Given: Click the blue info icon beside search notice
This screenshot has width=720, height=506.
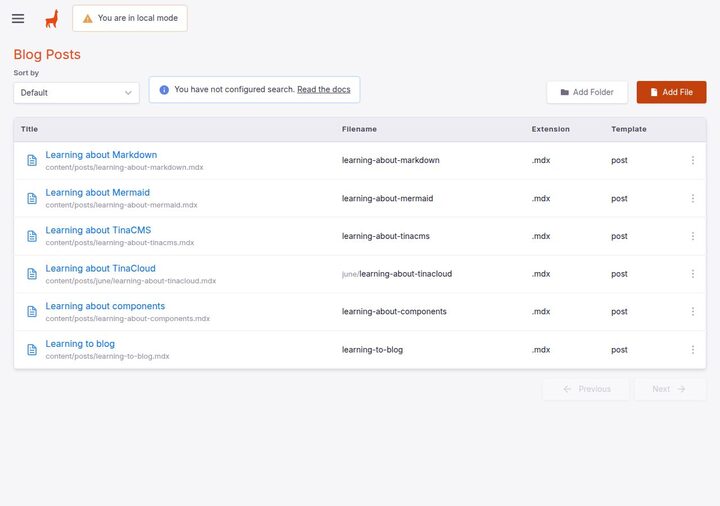Looking at the screenshot, I should pos(164,90).
